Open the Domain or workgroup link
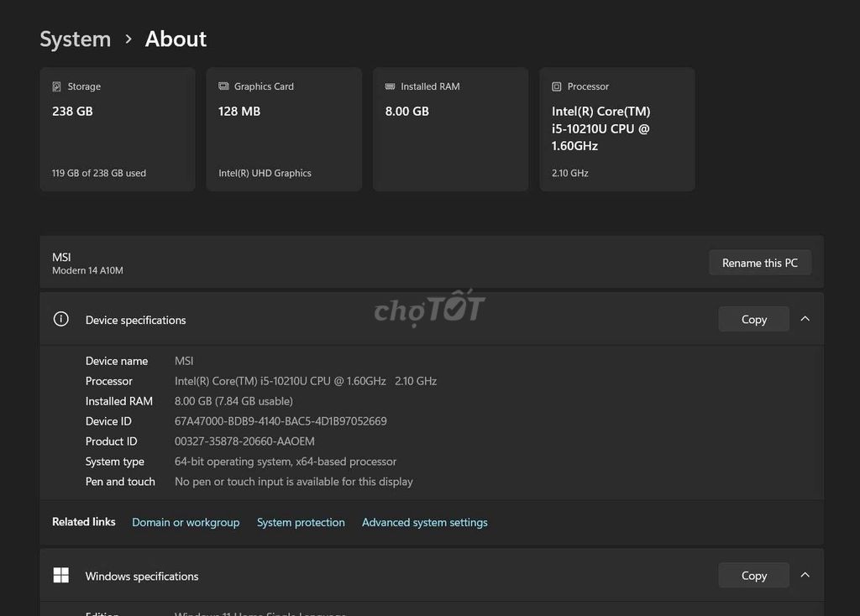The width and height of the screenshot is (860, 616). coord(186,522)
